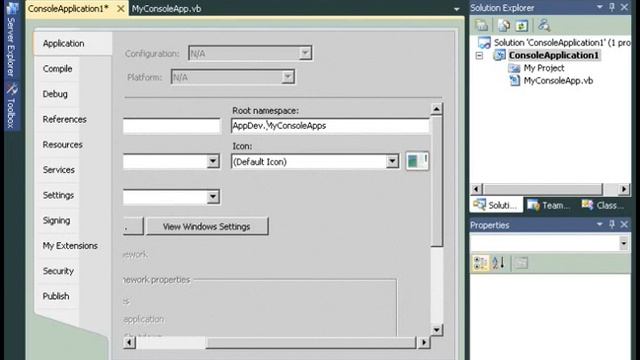The height and width of the screenshot is (360, 640).
Task: Toggle auto-hide pin on Properties panel
Action: point(612,224)
